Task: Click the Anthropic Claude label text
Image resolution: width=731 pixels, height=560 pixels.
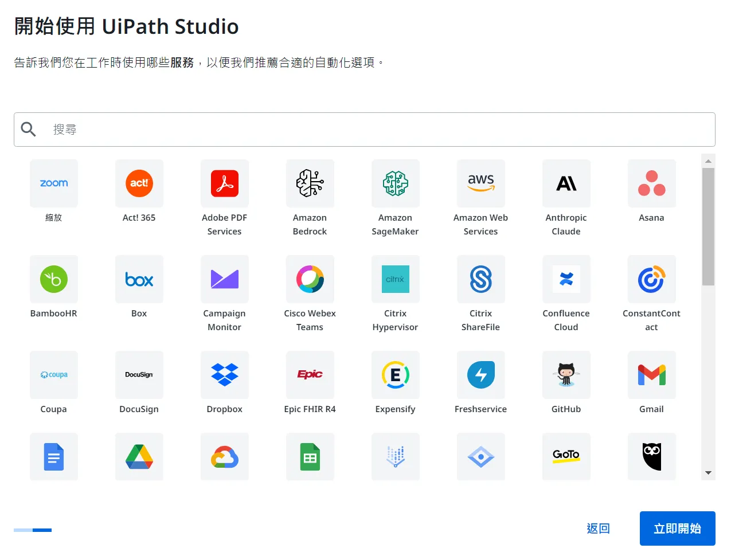Action: 566,225
